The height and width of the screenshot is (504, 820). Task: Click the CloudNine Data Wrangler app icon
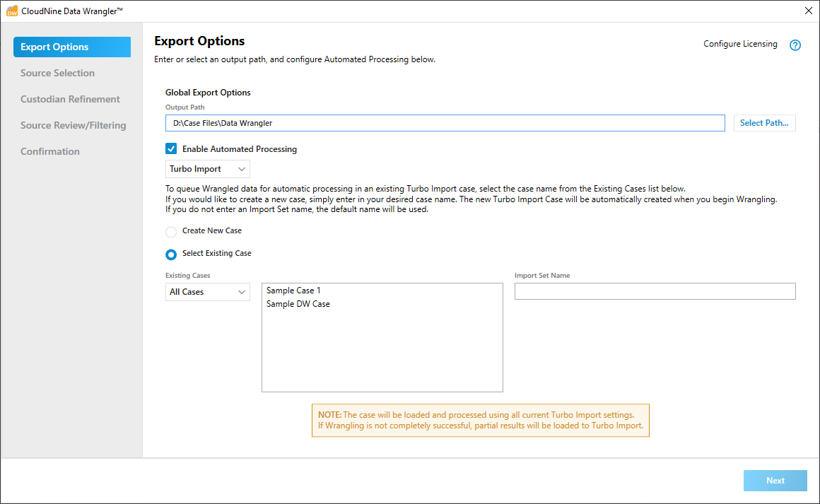tap(11, 11)
